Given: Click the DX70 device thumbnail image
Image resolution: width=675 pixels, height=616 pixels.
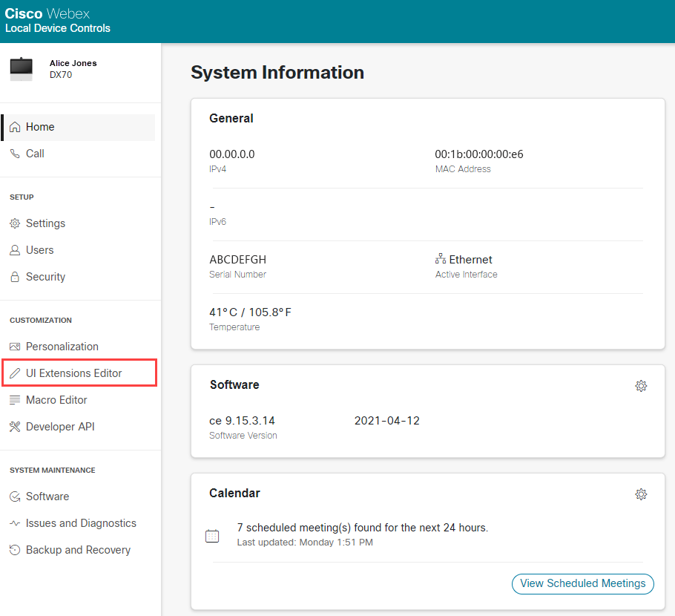Looking at the screenshot, I should click(22, 68).
